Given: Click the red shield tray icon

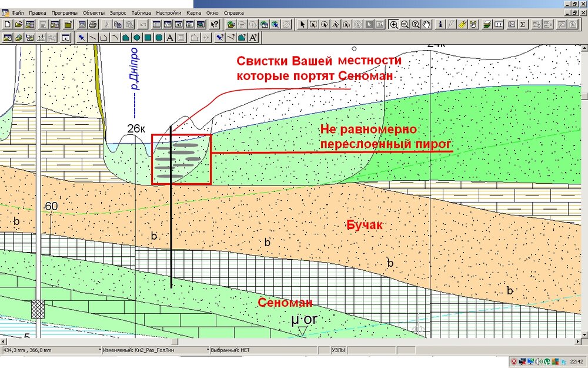Looking at the screenshot, I should (x=514, y=362).
